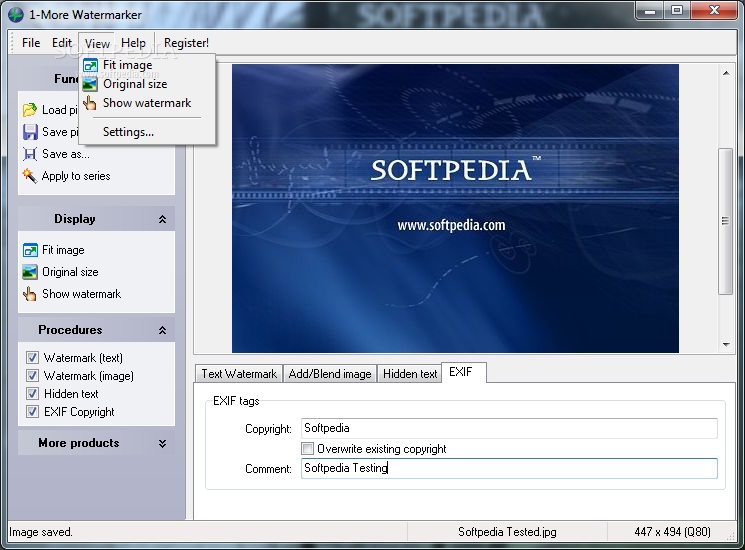The width and height of the screenshot is (745, 550).
Task: Expand the More products panel chevron
Action: coord(162,443)
